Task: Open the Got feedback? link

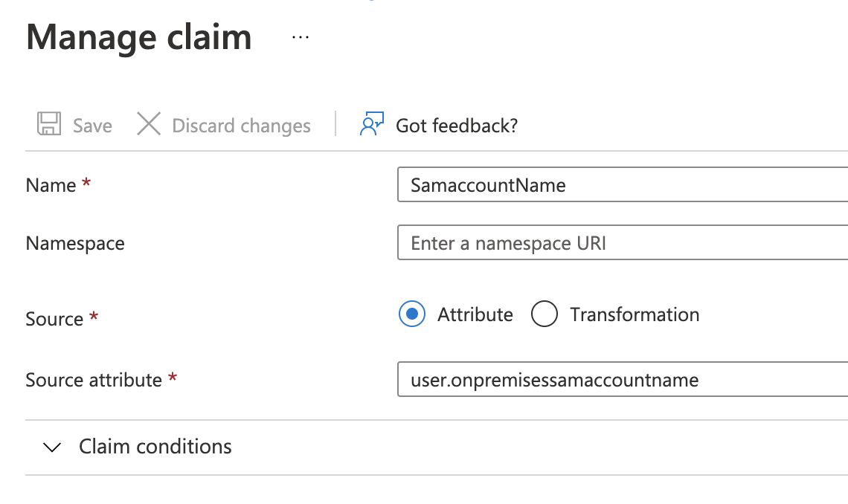Action: pyautogui.click(x=456, y=125)
